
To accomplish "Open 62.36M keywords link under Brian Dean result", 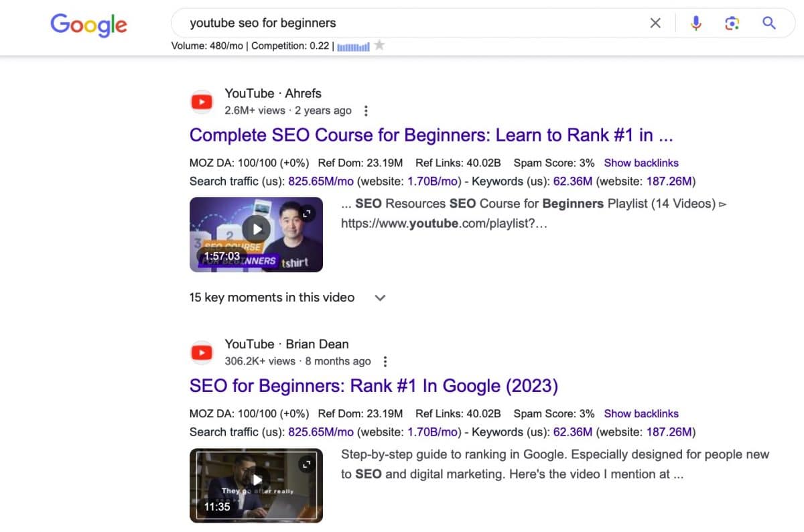I will tap(573, 431).
